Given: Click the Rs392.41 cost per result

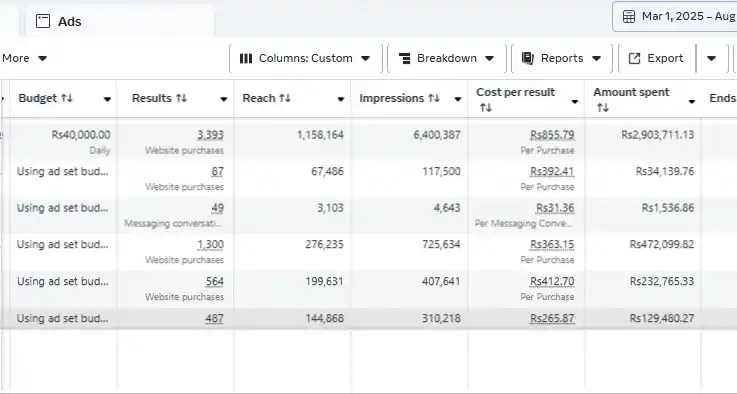Looking at the screenshot, I should [552, 172].
